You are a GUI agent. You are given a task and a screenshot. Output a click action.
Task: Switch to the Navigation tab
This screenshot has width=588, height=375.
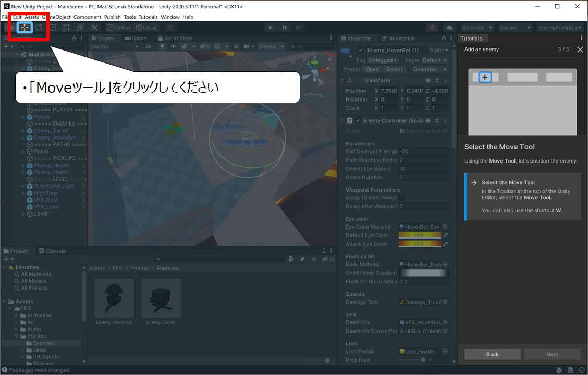point(398,38)
